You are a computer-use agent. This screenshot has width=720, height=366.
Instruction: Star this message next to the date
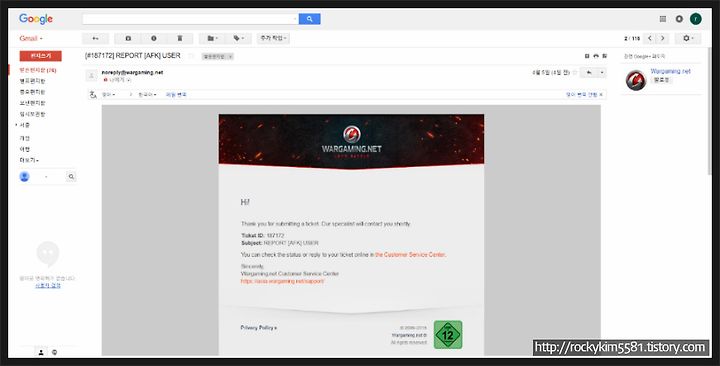(x=575, y=73)
